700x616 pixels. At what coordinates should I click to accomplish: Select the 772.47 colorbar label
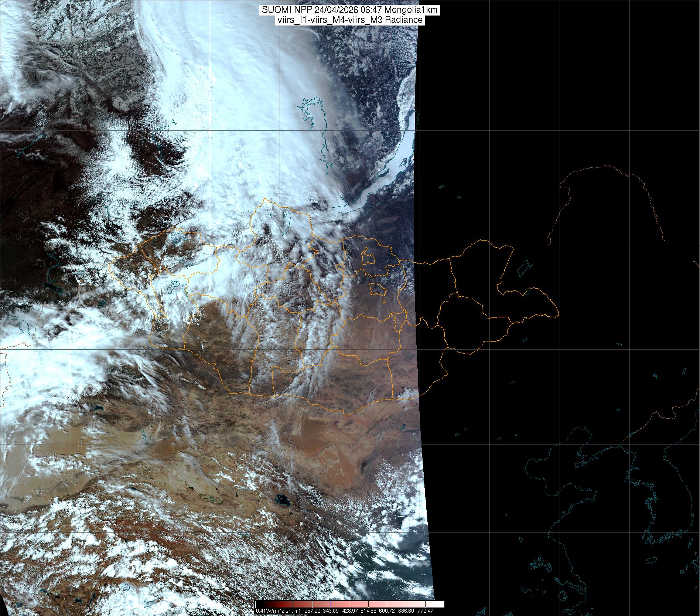click(x=425, y=611)
